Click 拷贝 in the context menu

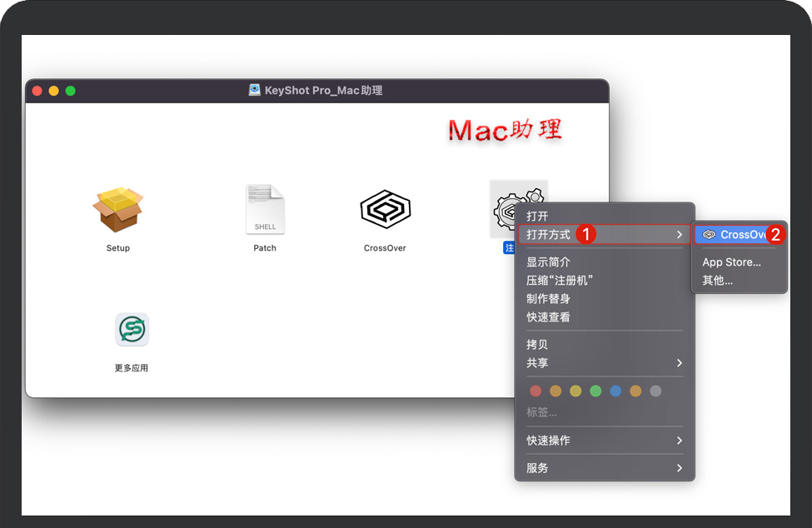[537, 345]
